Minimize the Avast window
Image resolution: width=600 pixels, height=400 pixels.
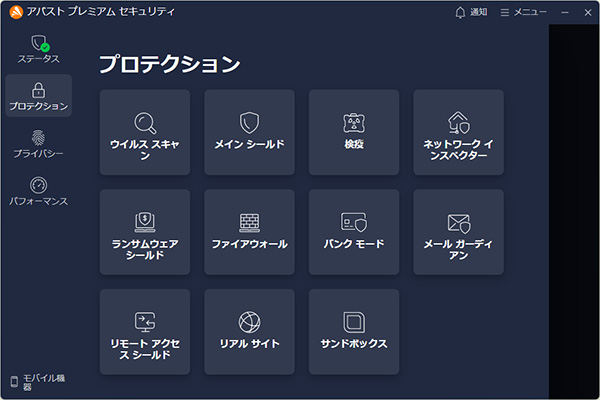(565, 13)
